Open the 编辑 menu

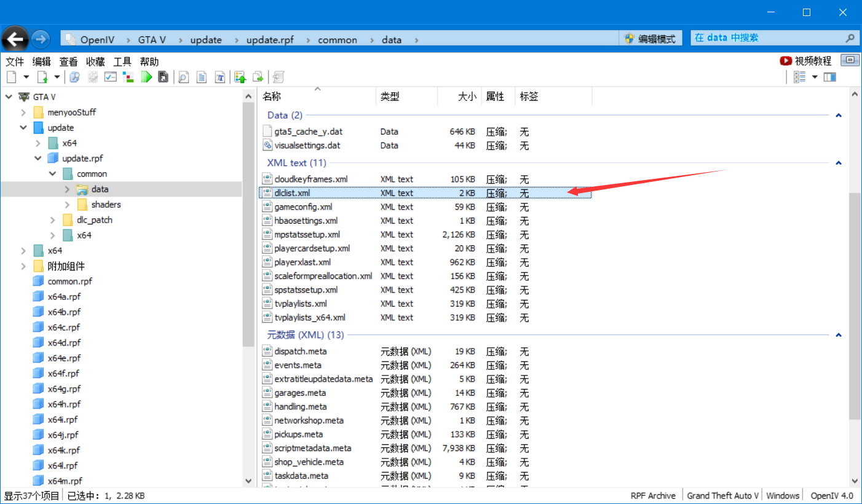tap(42, 61)
